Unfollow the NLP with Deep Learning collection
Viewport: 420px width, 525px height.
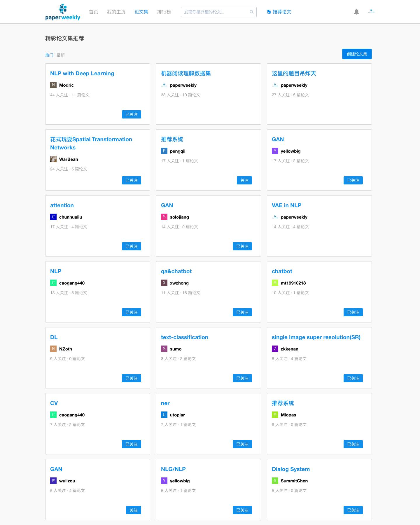(x=132, y=114)
